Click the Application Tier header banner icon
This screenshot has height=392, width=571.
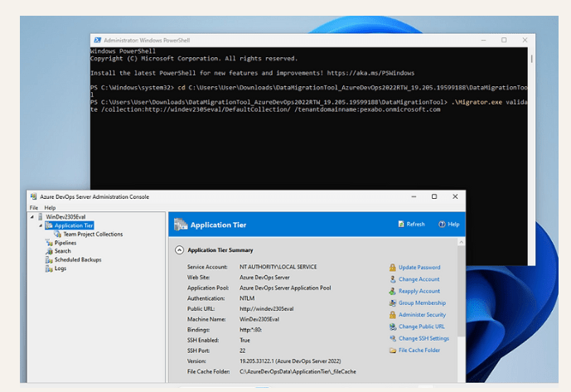181,225
